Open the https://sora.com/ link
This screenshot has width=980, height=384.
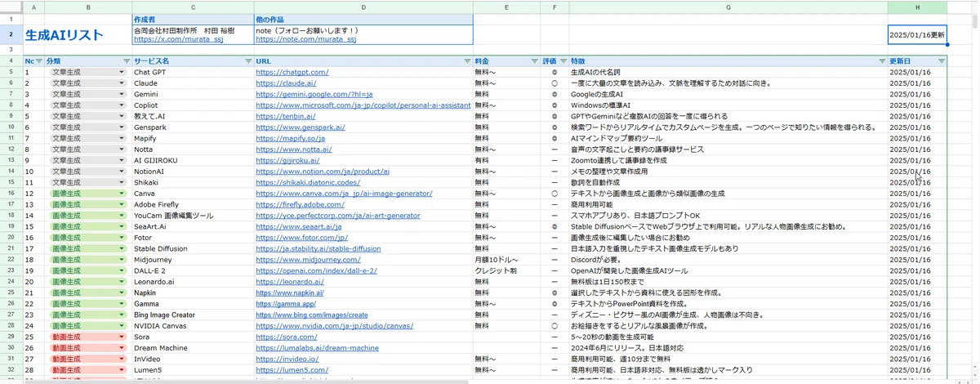(x=286, y=337)
